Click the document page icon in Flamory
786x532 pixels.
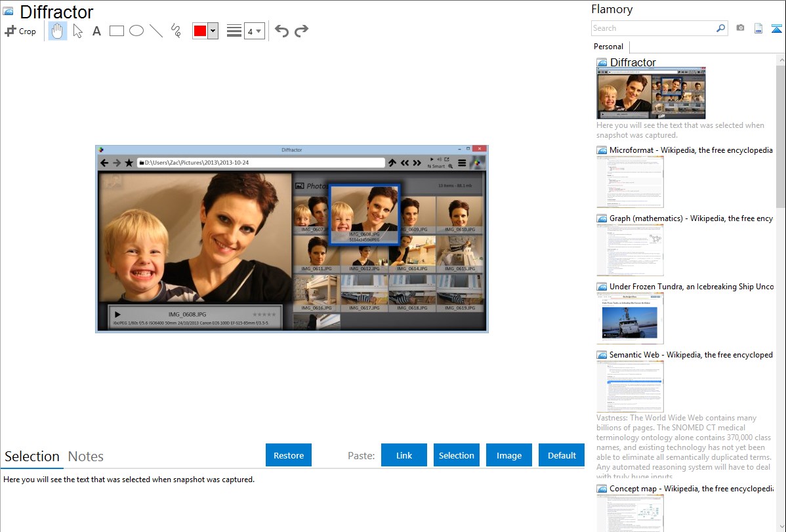[758, 28]
